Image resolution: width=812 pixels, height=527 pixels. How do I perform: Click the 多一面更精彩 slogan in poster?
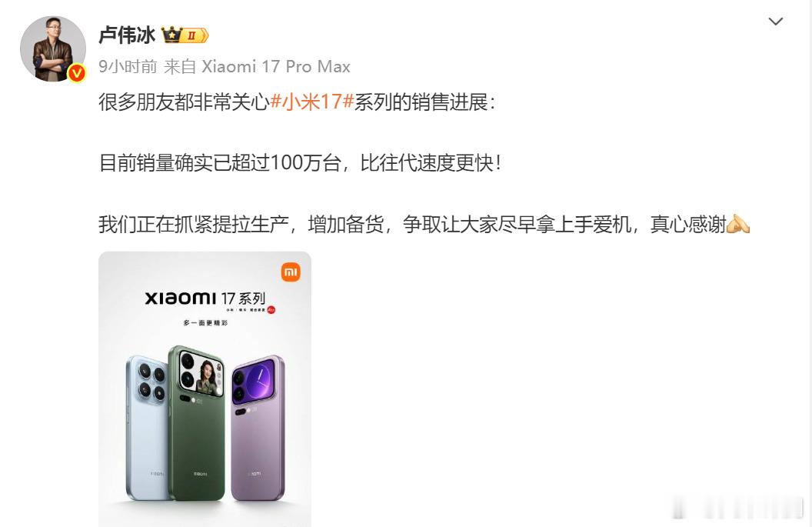pos(205,323)
